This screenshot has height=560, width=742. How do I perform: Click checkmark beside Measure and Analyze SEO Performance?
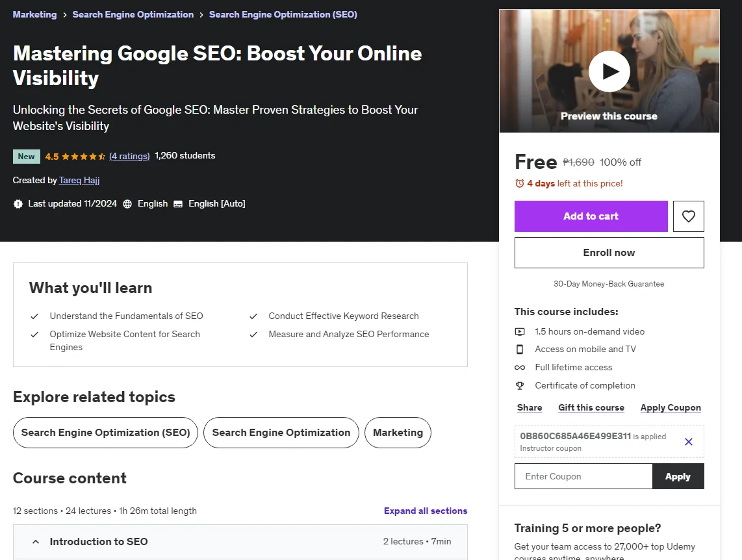click(253, 335)
